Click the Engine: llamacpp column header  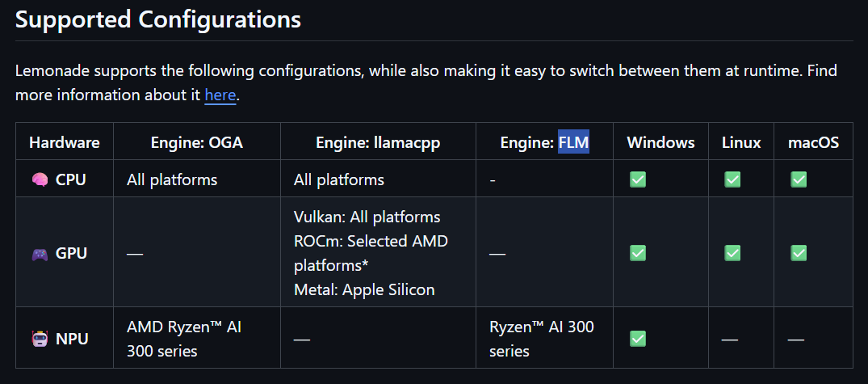click(x=378, y=143)
